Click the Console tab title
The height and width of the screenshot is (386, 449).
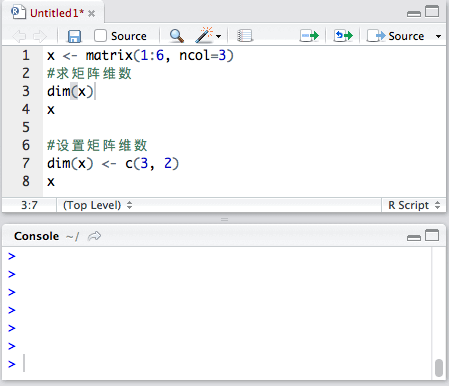[x=36, y=236]
